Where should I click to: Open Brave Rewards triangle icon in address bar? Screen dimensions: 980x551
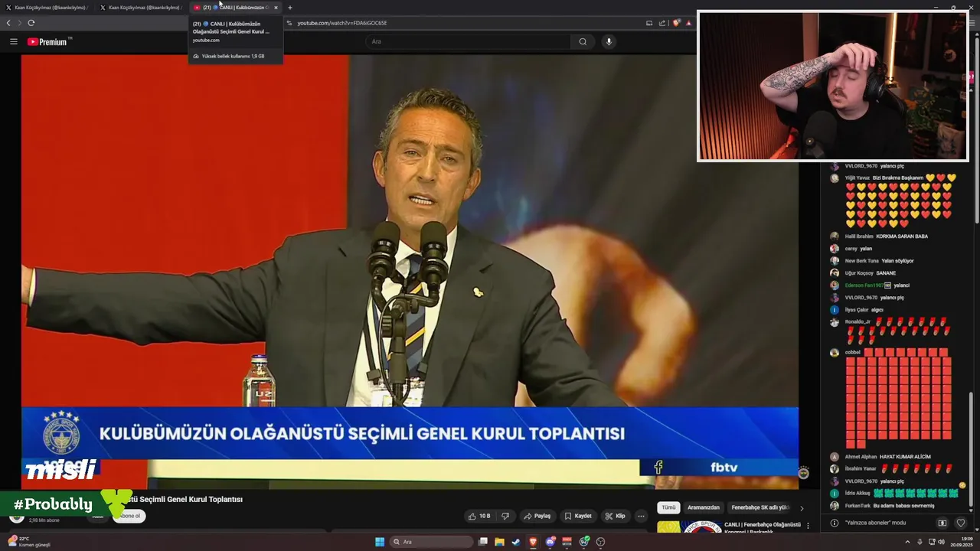point(688,23)
